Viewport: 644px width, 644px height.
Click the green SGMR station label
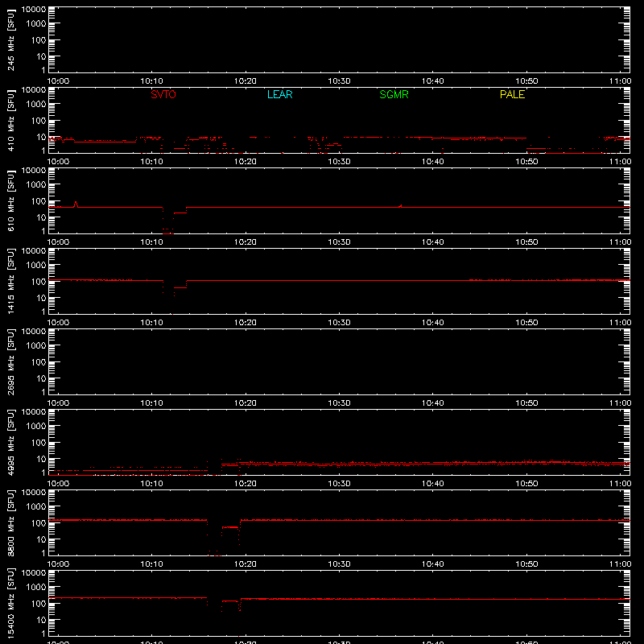pos(394,94)
